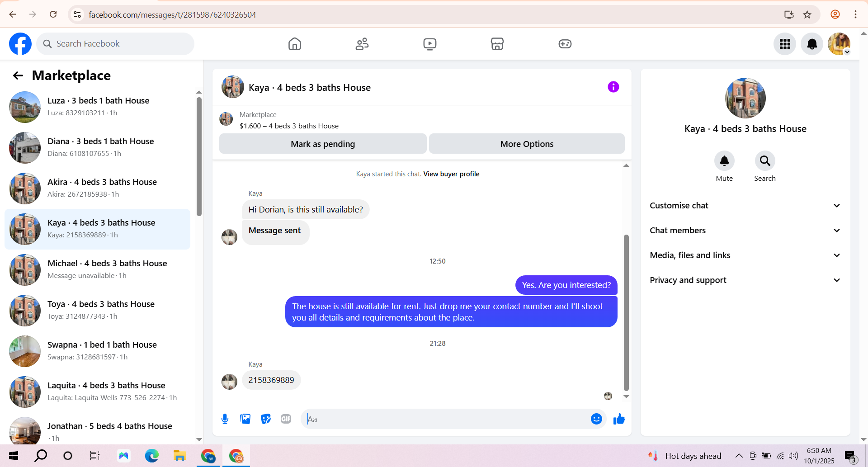Select the Kaya 4 beds 3 baths House chat
Screen dimensions: 868x467
pyautogui.click(x=97, y=229)
